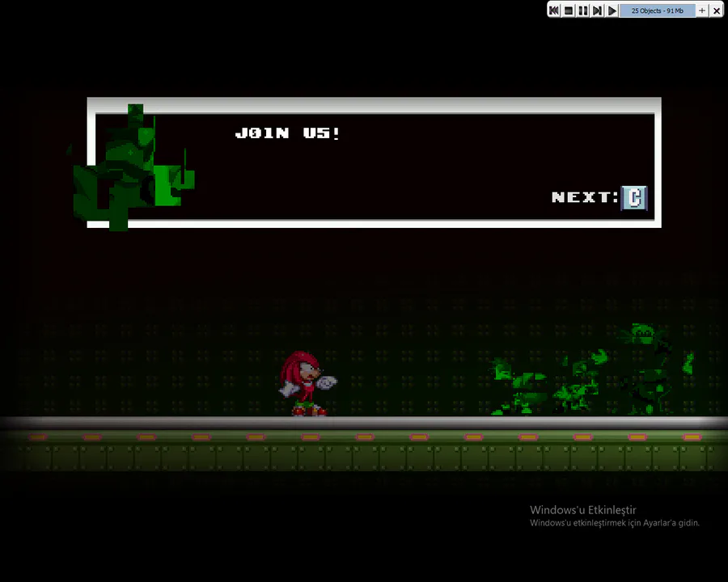This screenshot has height=582, width=728.
Task: Pause the game from debugger toolbar
Action: [x=583, y=11]
